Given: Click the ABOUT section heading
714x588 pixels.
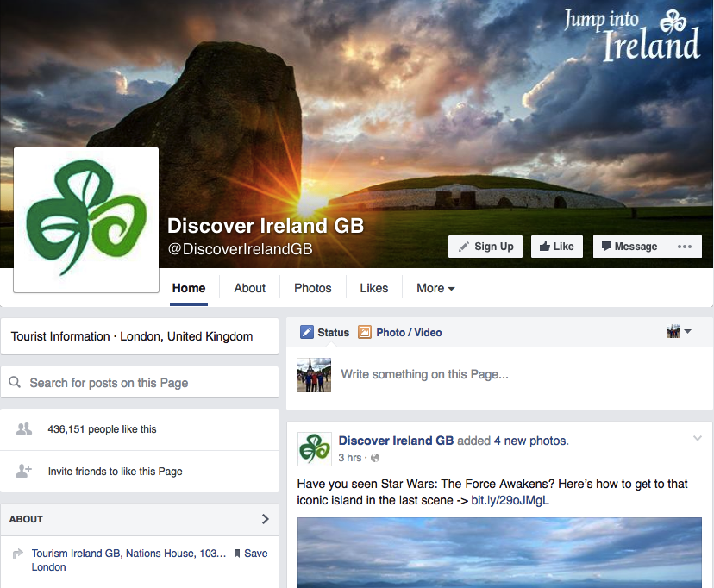Looking at the screenshot, I should point(26,519).
